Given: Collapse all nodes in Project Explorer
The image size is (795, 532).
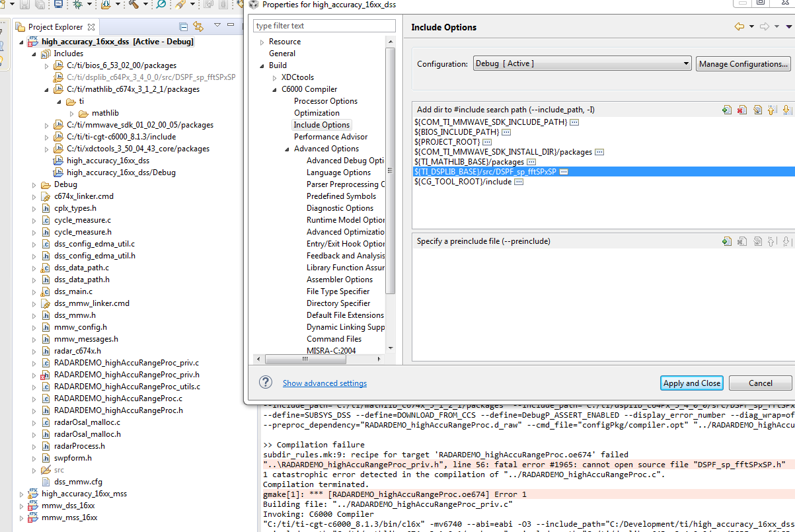Looking at the screenshot, I should point(182,25).
